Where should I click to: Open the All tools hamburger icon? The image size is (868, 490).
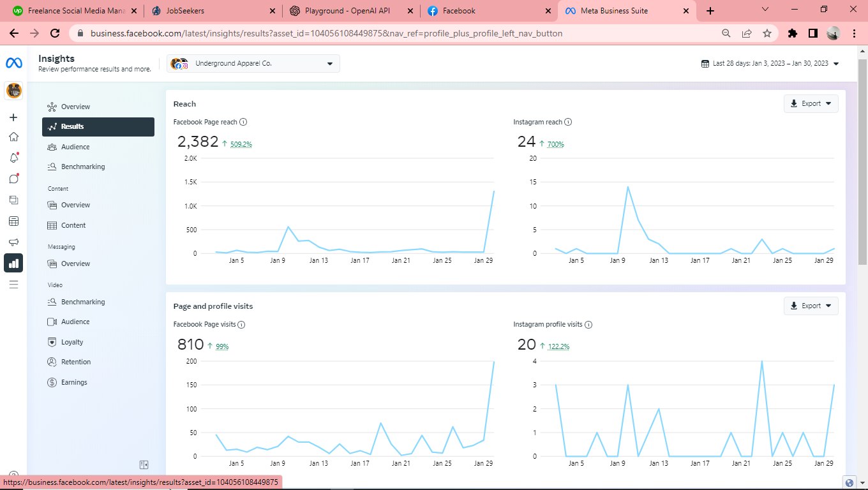tap(13, 284)
